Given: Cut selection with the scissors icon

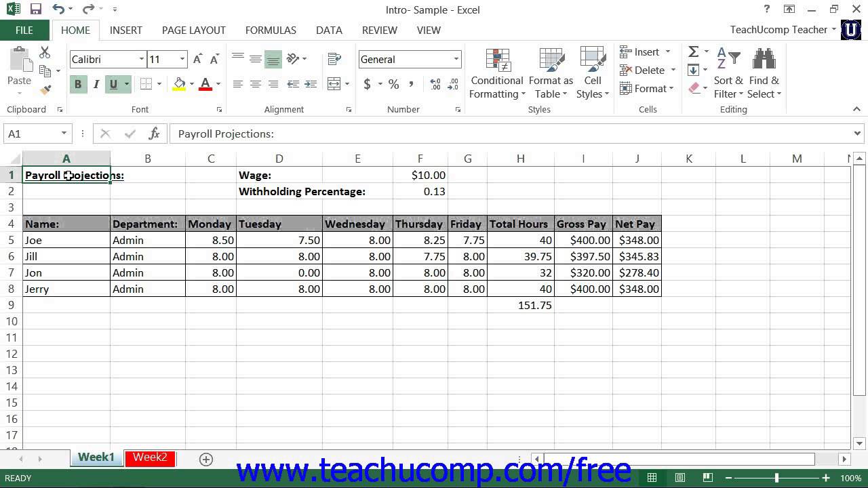Looking at the screenshot, I should 45,52.
